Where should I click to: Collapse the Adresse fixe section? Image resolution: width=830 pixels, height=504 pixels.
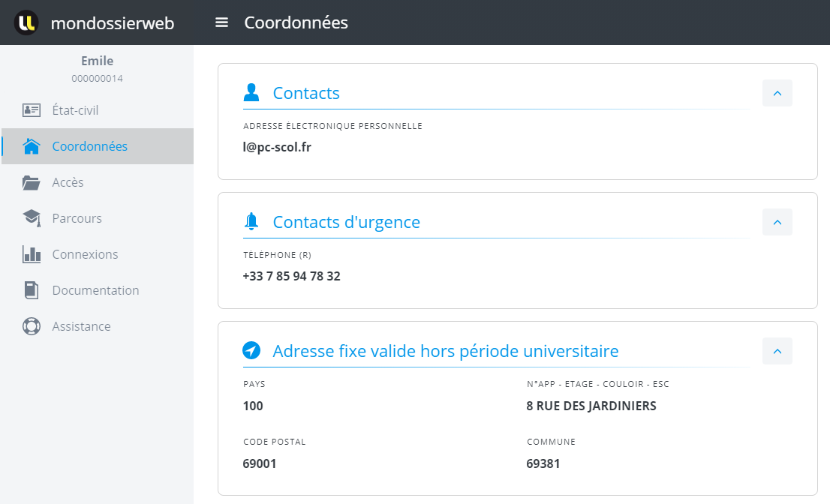[777, 351]
